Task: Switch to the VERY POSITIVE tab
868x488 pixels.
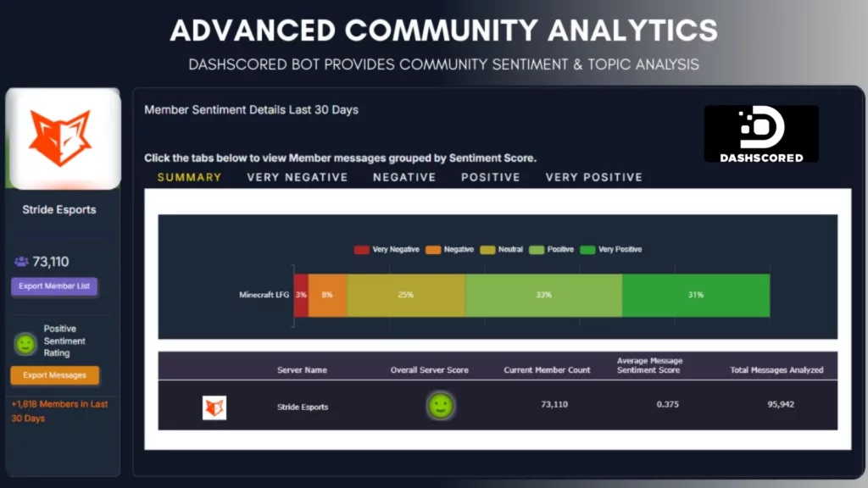Action: click(x=595, y=177)
